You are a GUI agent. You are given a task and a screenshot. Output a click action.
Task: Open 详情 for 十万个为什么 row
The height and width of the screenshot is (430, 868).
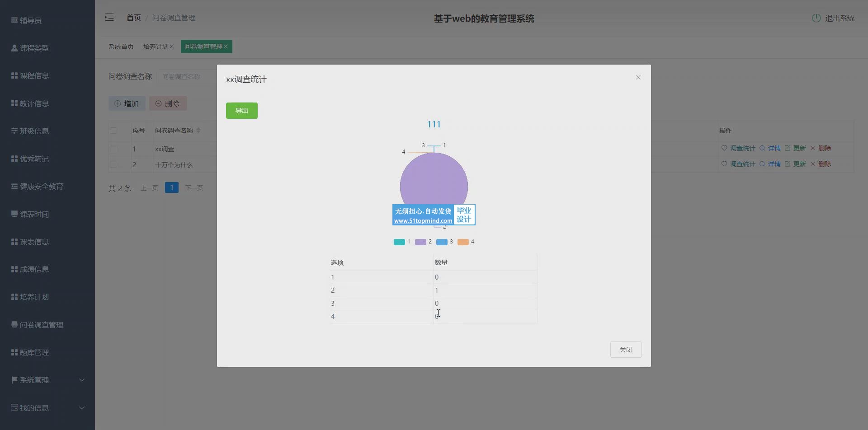tap(770, 164)
